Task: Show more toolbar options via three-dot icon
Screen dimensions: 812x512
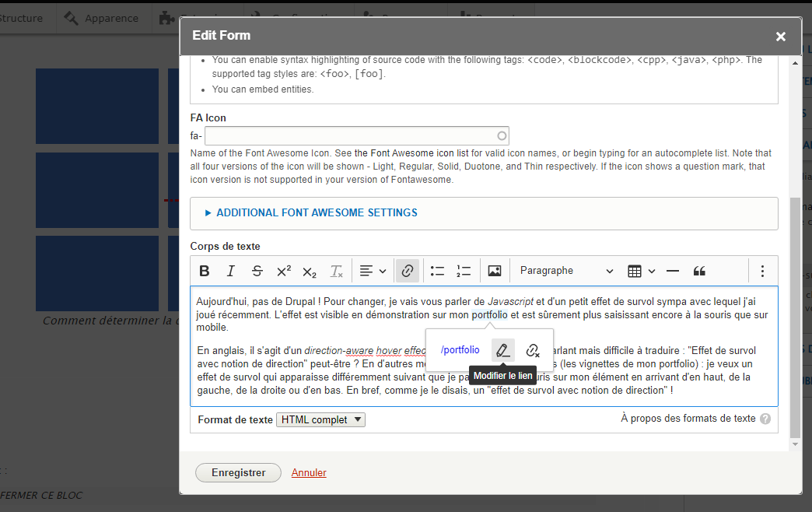Action: 763,270
